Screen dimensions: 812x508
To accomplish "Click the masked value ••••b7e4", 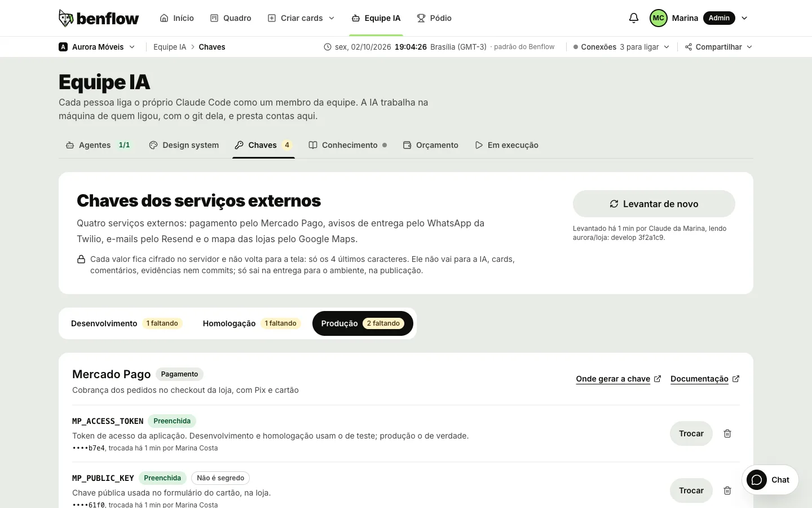I will coord(89,448).
